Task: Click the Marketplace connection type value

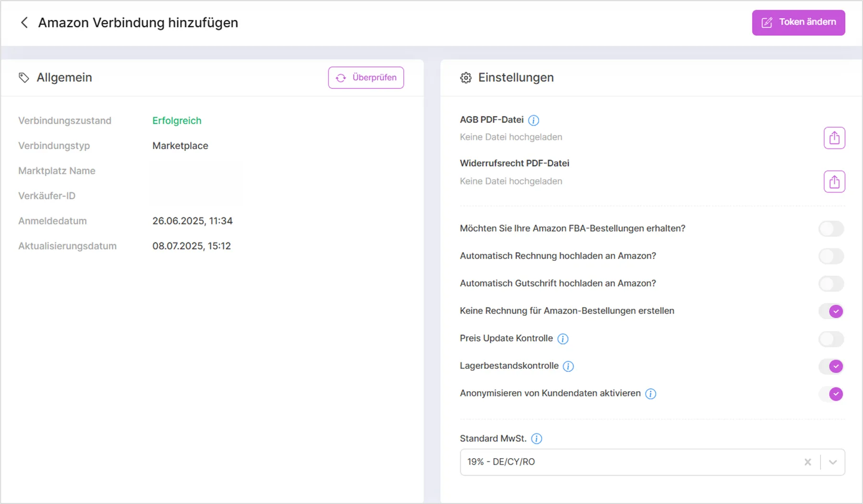Action: (x=180, y=146)
